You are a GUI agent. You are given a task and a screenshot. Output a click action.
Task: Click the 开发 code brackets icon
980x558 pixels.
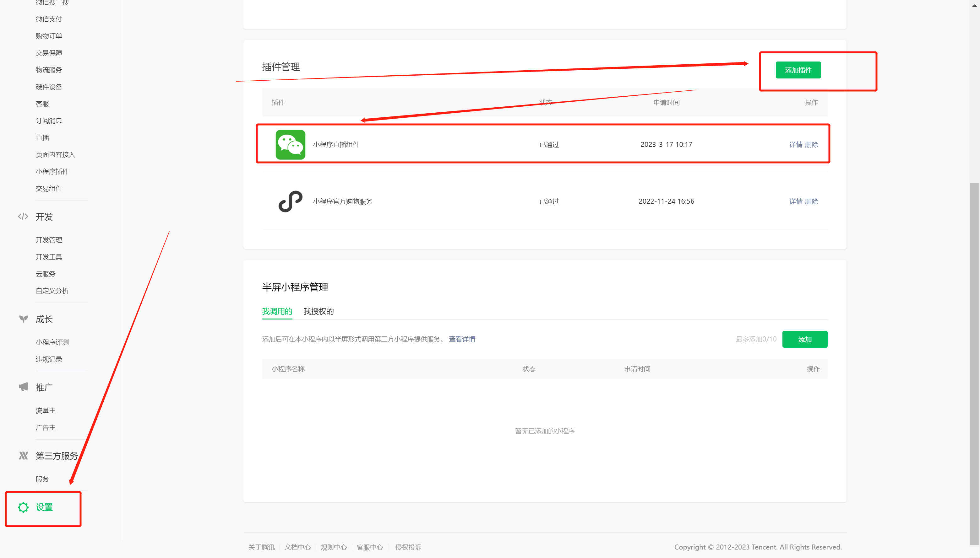click(23, 217)
